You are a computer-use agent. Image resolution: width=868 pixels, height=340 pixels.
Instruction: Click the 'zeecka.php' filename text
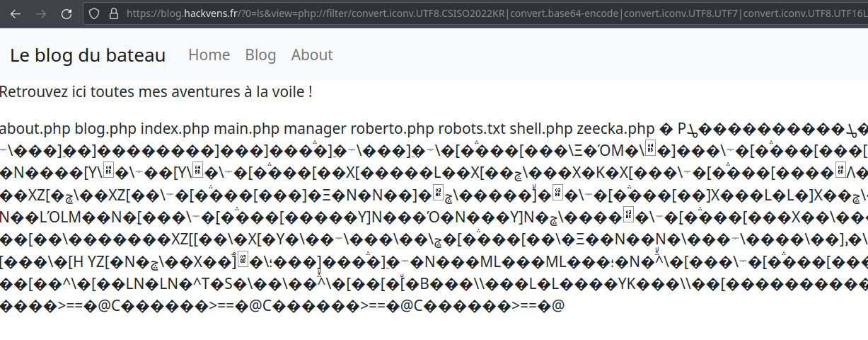[615, 129]
